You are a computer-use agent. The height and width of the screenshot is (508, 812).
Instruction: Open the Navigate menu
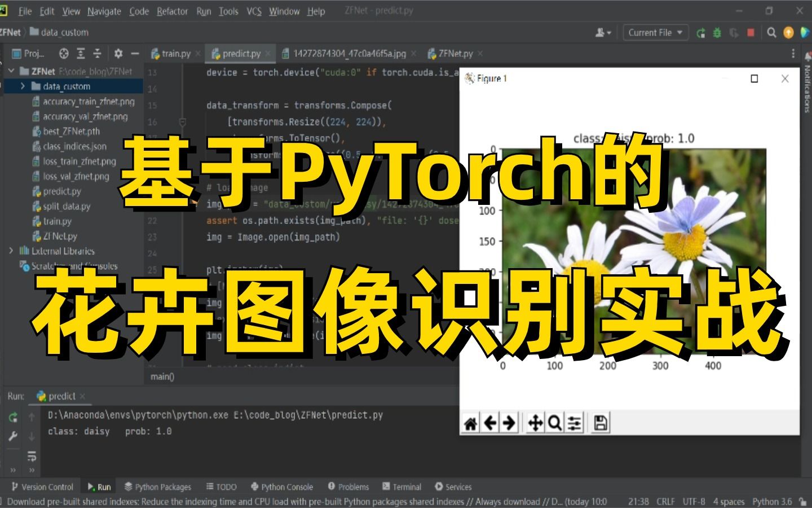click(x=104, y=11)
